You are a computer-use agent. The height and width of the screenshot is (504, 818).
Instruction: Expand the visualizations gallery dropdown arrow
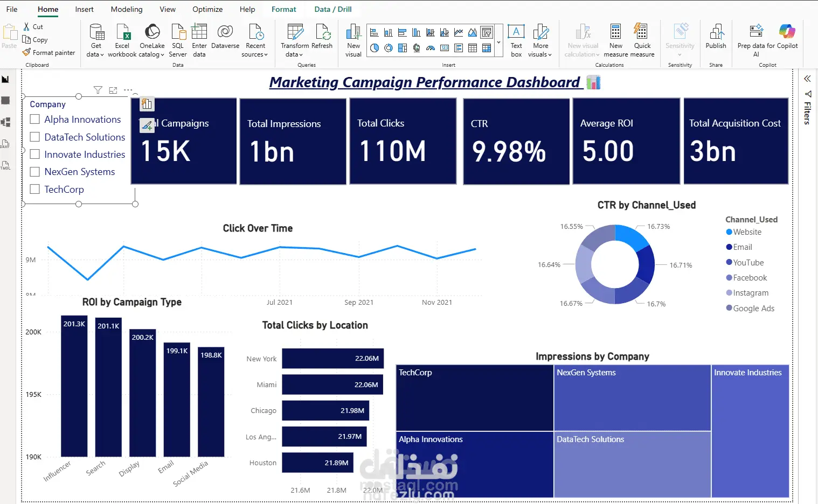click(498, 41)
